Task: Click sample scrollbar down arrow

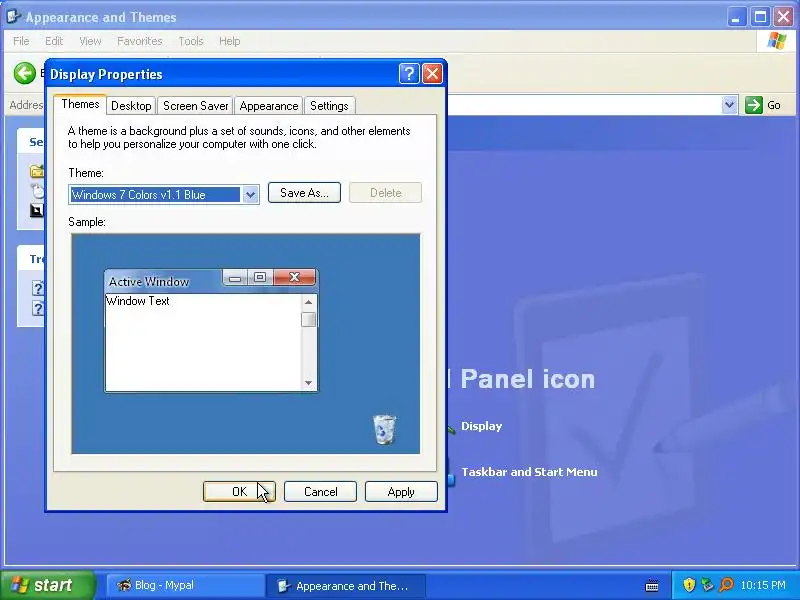Action: click(x=308, y=383)
